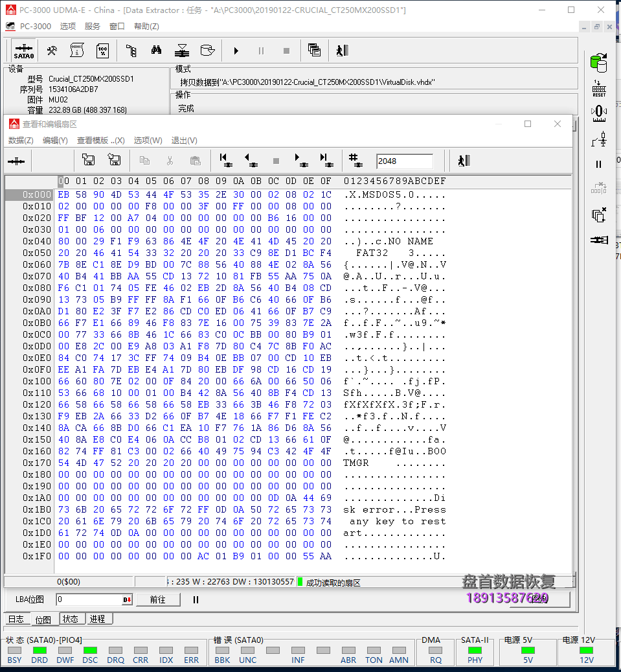Click hex row offset 0x1F0
Screen dimensions: 621x672
coord(36,556)
